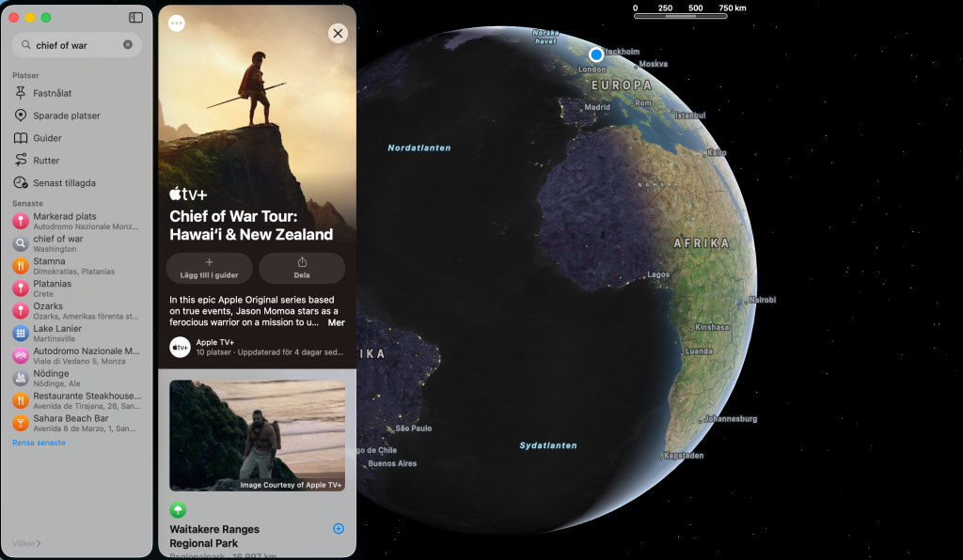This screenshot has width=963, height=560.
Task: Open the Waitakere Ranges photo thumbnail
Action: (x=258, y=435)
